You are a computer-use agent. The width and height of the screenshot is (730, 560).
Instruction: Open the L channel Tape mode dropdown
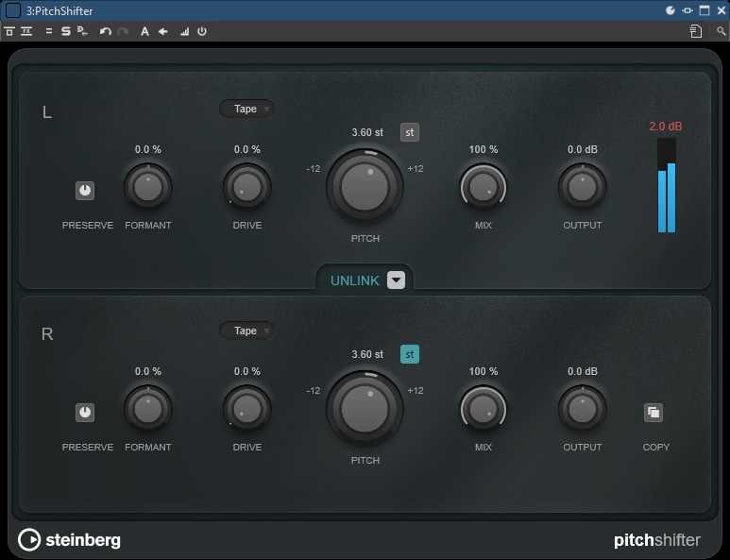coord(246,109)
